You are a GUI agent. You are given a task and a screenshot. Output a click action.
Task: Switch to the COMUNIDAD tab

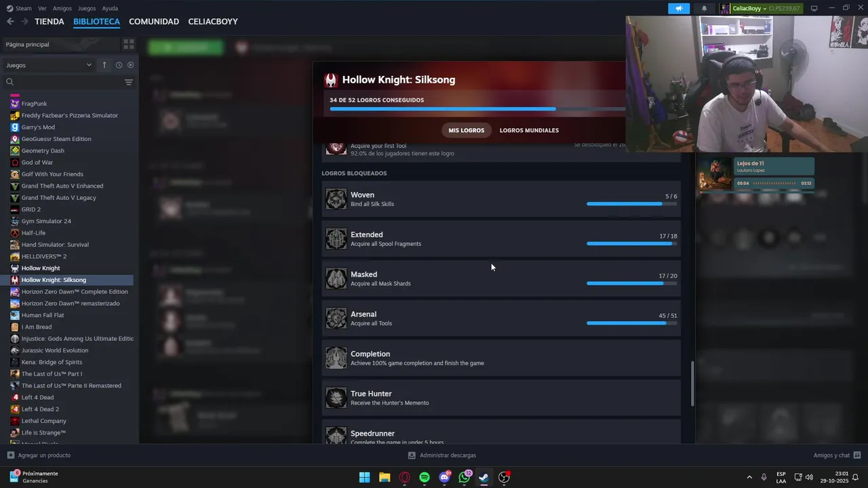(x=154, y=22)
